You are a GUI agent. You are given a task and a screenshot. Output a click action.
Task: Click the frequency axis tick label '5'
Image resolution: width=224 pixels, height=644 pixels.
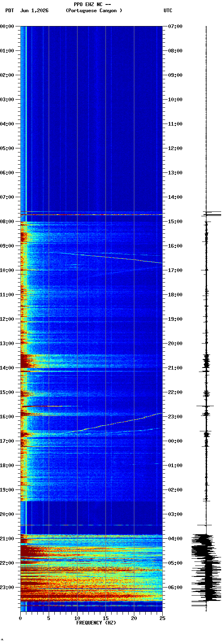49,618
